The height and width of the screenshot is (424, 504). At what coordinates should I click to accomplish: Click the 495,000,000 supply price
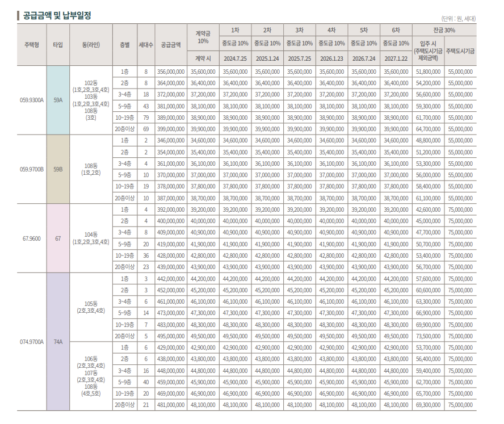coord(171,336)
